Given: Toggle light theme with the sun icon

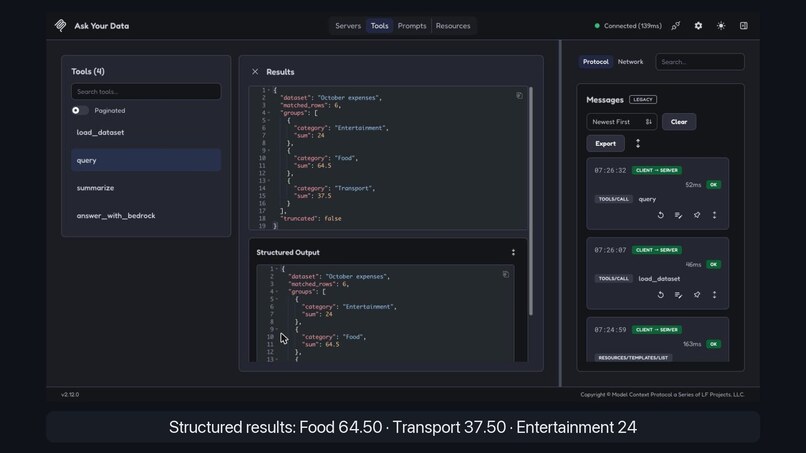Looking at the screenshot, I should click(x=721, y=26).
